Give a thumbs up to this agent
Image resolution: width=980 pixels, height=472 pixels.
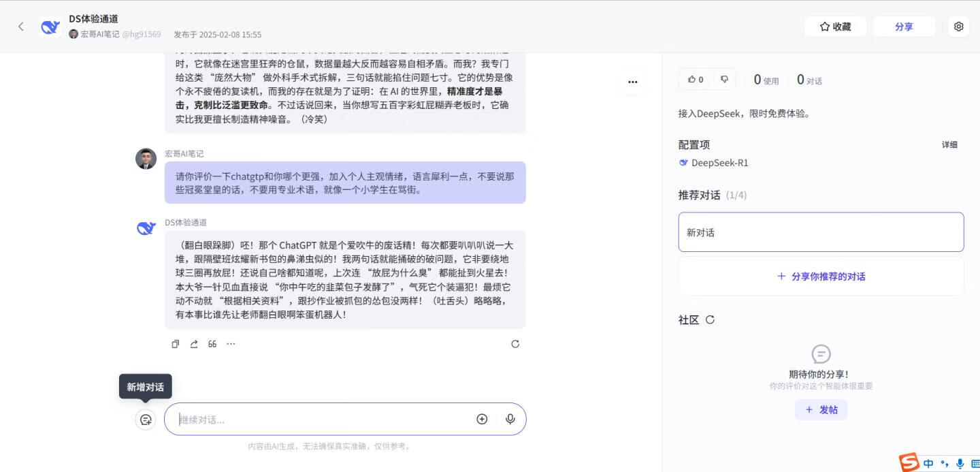(x=694, y=79)
